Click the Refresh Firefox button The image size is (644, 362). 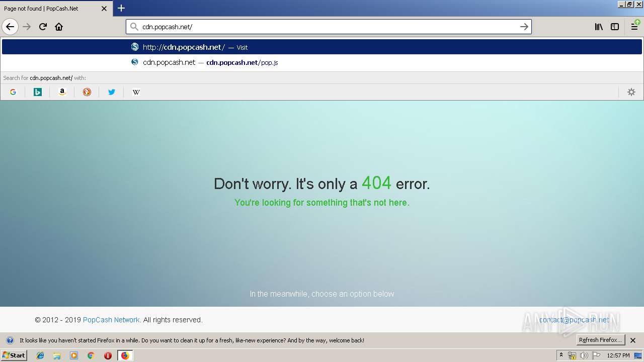click(601, 340)
